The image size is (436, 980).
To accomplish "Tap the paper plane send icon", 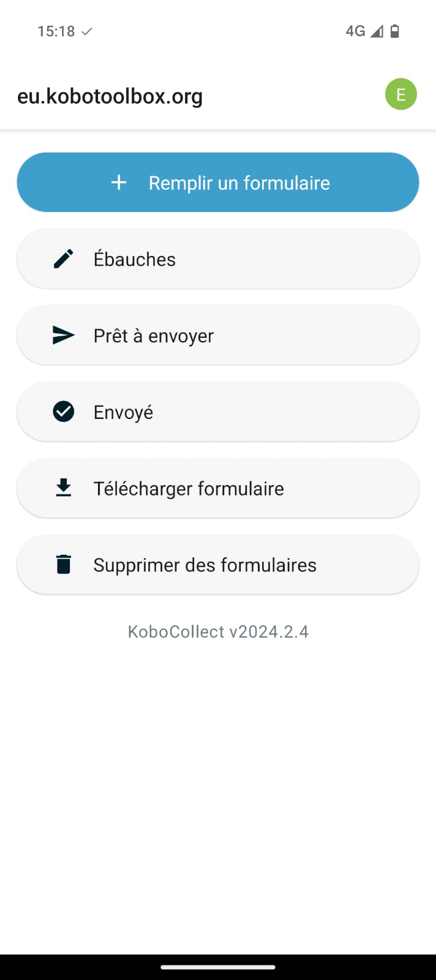I will click(x=64, y=336).
